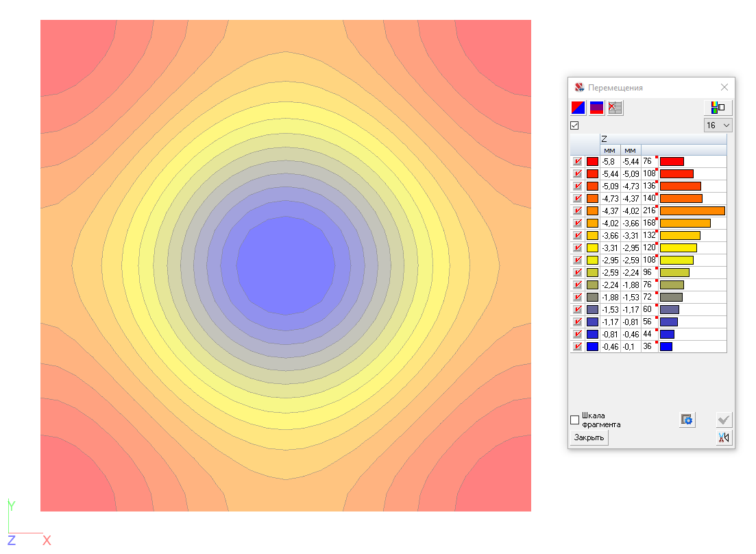Click the Z column header
Screen dimensions: 756x554
pos(663,139)
